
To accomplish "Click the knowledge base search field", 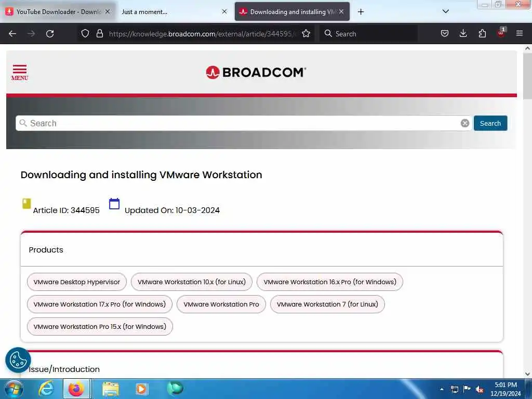I will point(243,123).
